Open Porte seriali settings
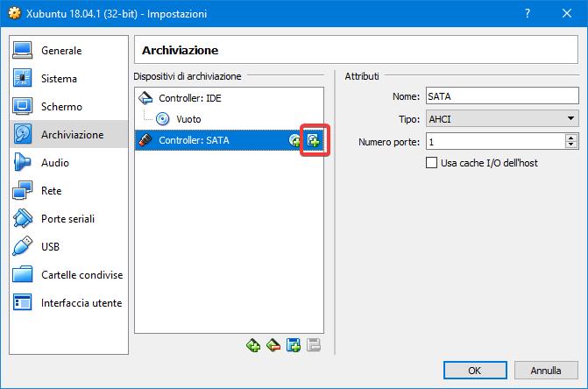Viewport: 588px width, 389px height. click(68, 218)
